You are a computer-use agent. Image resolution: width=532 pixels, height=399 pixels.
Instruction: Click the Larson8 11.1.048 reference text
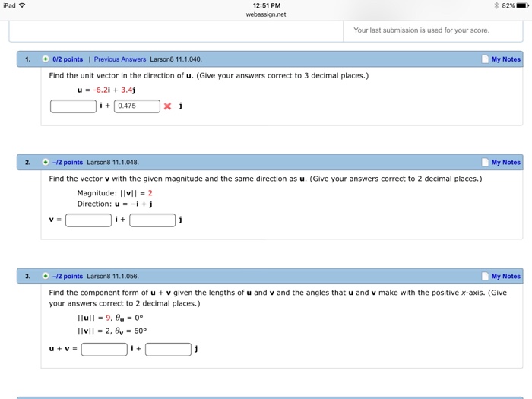click(112, 162)
